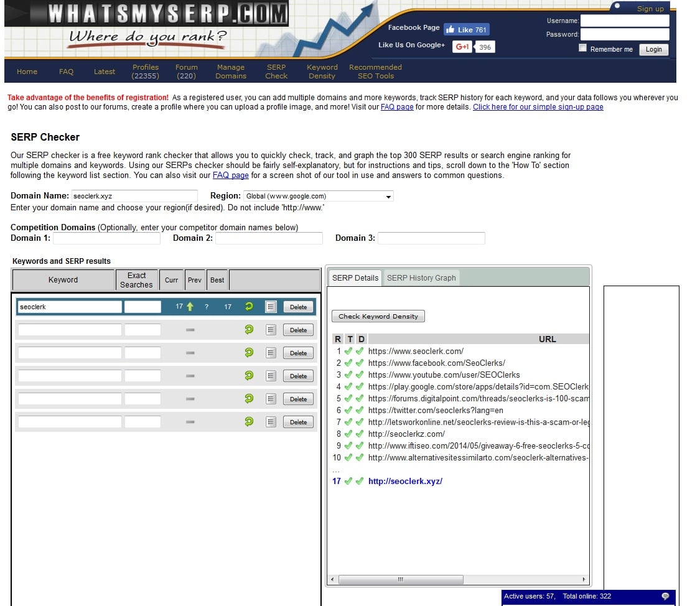Click the Active users: 57 status text
Screen dimensions: 700x606
[x=530, y=596]
